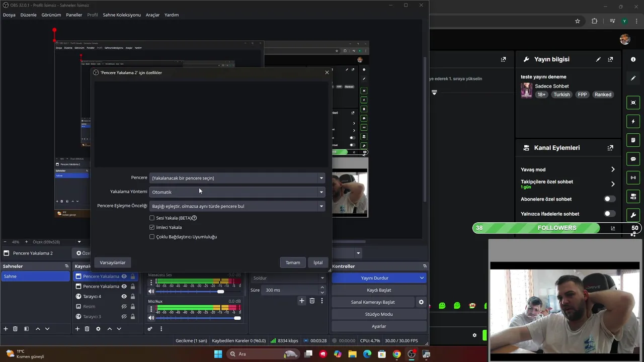This screenshot has width=644, height=362.
Task: Move the scene down with the Sahneler down arrow
Action: point(47,329)
